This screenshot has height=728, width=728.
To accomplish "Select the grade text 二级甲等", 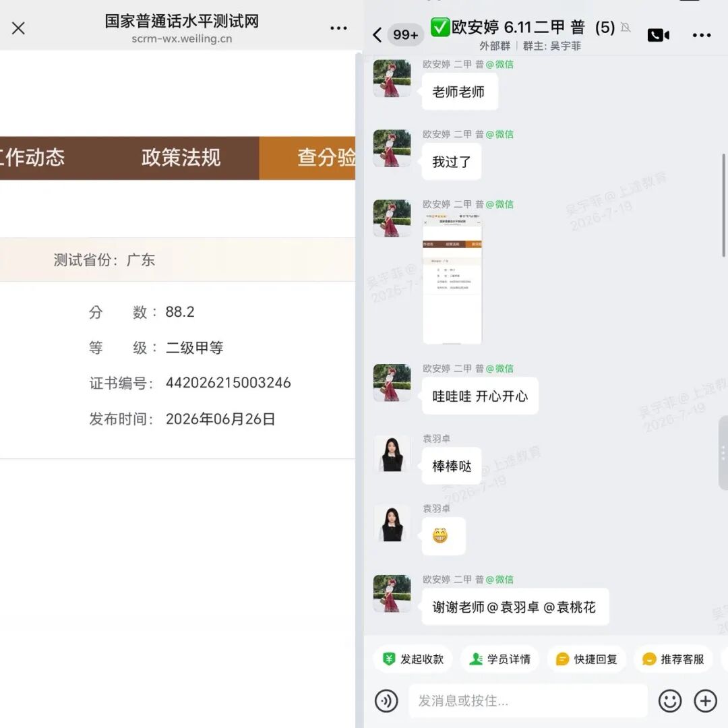I will coord(195,347).
